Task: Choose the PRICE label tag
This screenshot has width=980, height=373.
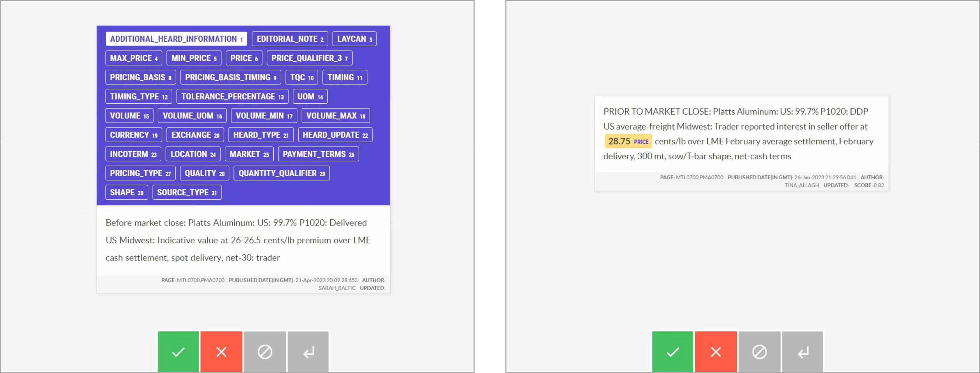Action: coord(244,58)
